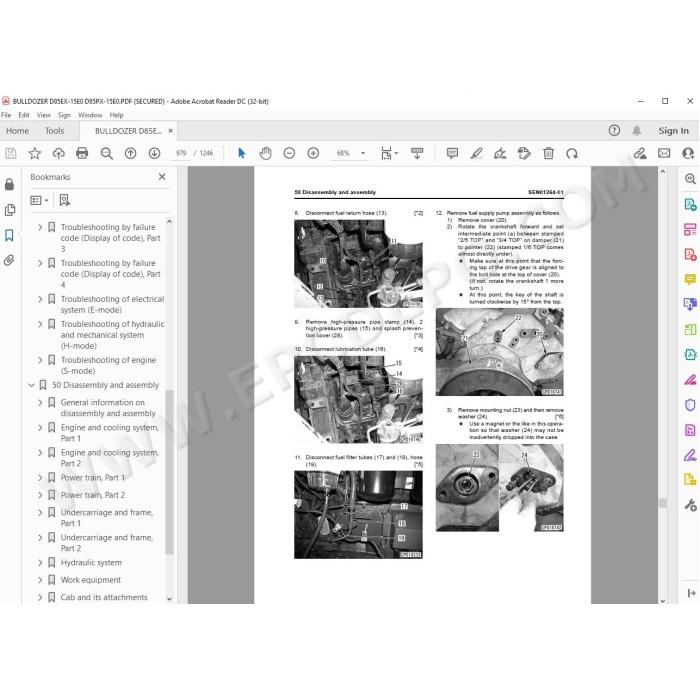Viewport: 700px width, 700px height.
Task: Open the File menu
Action: coord(6,115)
